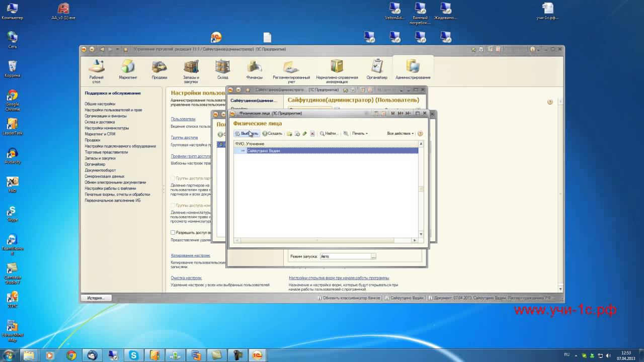Click the Режим запуска input field
The width and height of the screenshot is (644, 362).
tap(345, 256)
